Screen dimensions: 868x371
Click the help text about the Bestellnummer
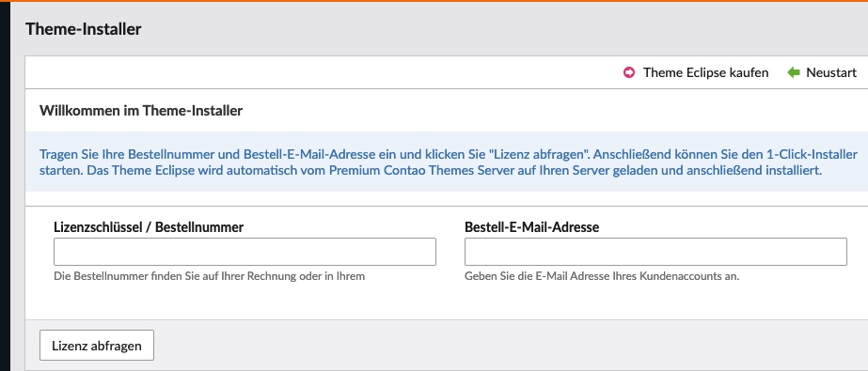tap(210, 275)
